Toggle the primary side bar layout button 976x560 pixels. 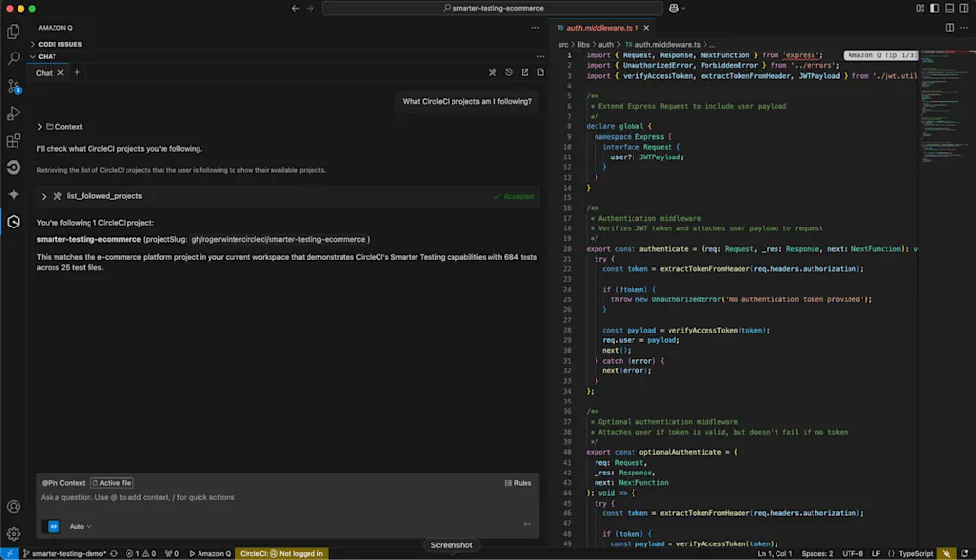(x=934, y=8)
